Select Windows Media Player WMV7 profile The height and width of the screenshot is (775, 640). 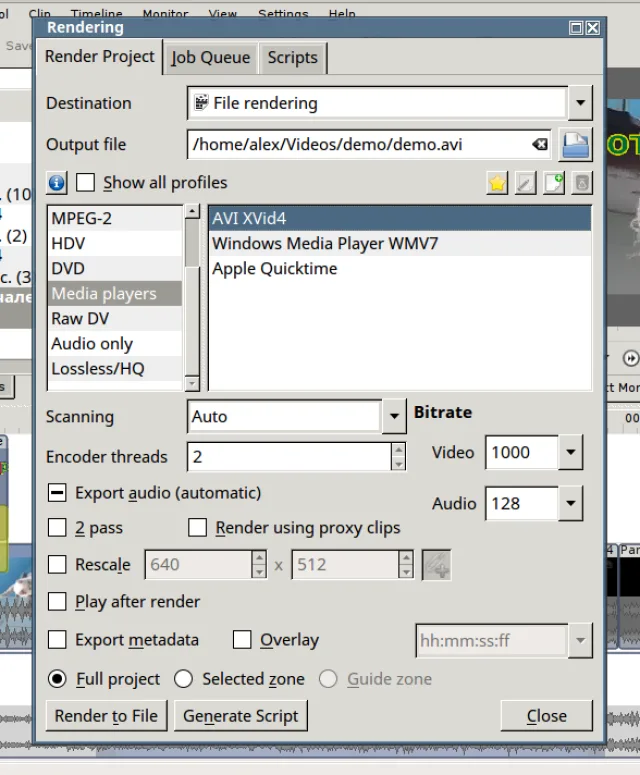tap(400, 244)
